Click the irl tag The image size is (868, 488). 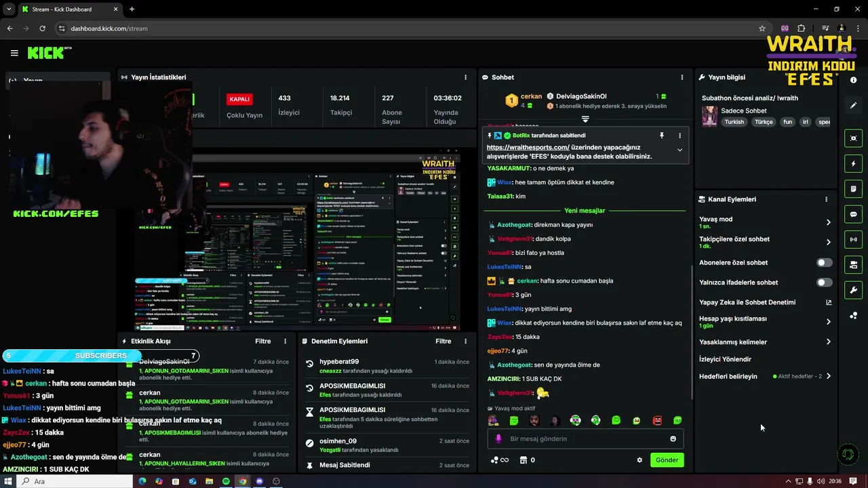pos(806,122)
